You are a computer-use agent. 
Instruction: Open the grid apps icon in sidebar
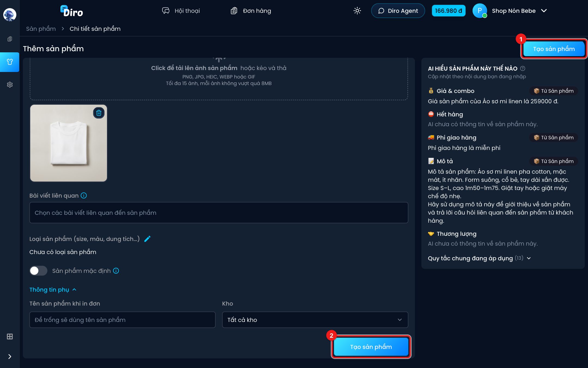click(10, 336)
